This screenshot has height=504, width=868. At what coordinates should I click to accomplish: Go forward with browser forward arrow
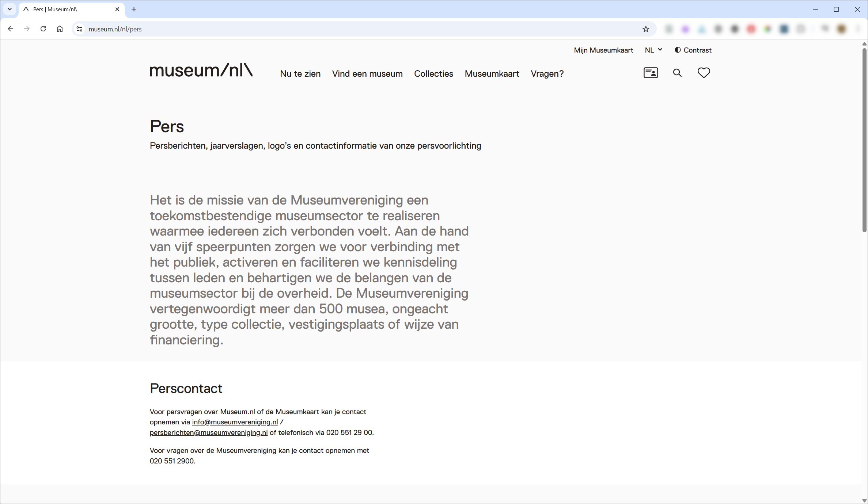tap(27, 29)
